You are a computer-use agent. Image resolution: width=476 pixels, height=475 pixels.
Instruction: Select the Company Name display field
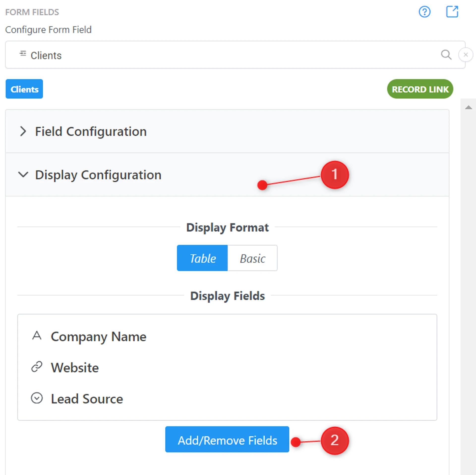click(98, 336)
